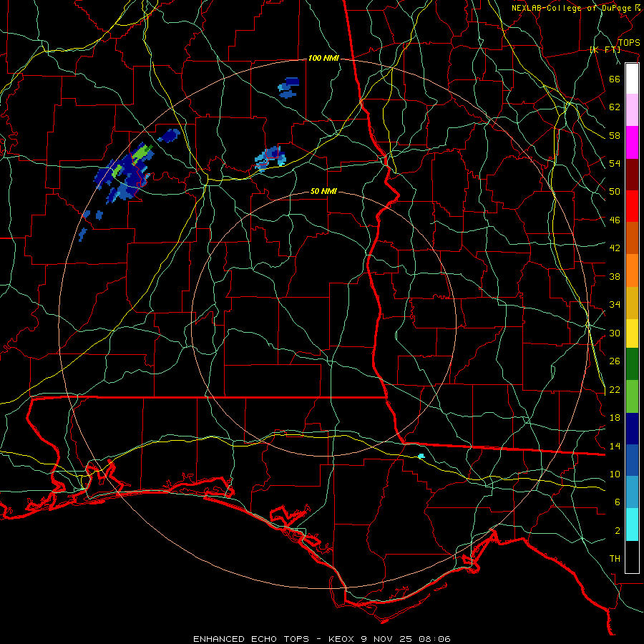The height and width of the screenshot is (644, 644).
Task: Click the "22" legend value
Action: tap(615, 390)
